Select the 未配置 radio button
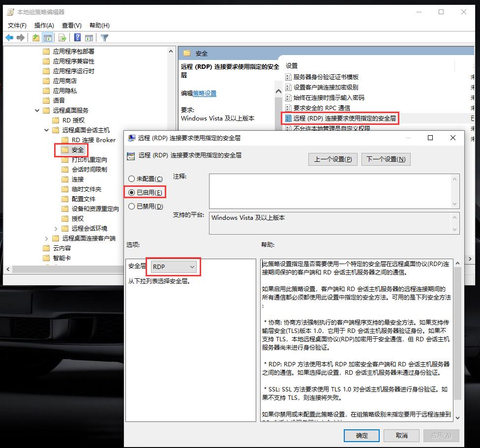The image size is (480, 448). (x=131, y=179)
